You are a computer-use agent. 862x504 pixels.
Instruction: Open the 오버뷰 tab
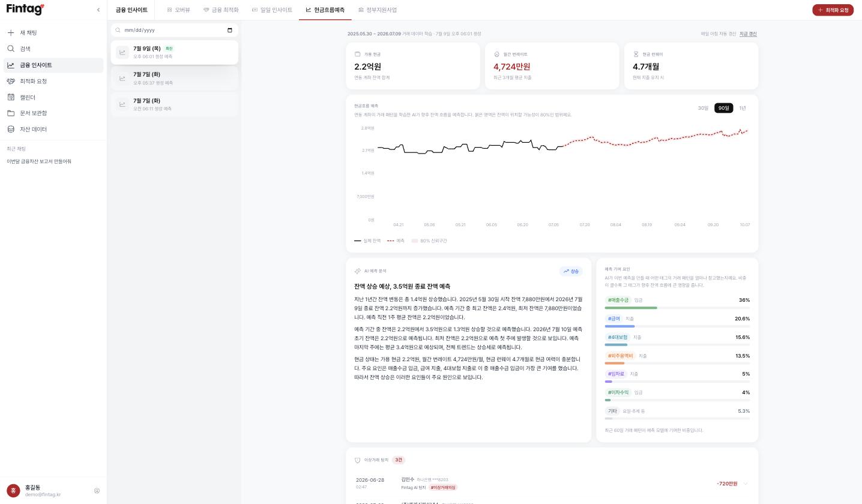pos(179,10)
